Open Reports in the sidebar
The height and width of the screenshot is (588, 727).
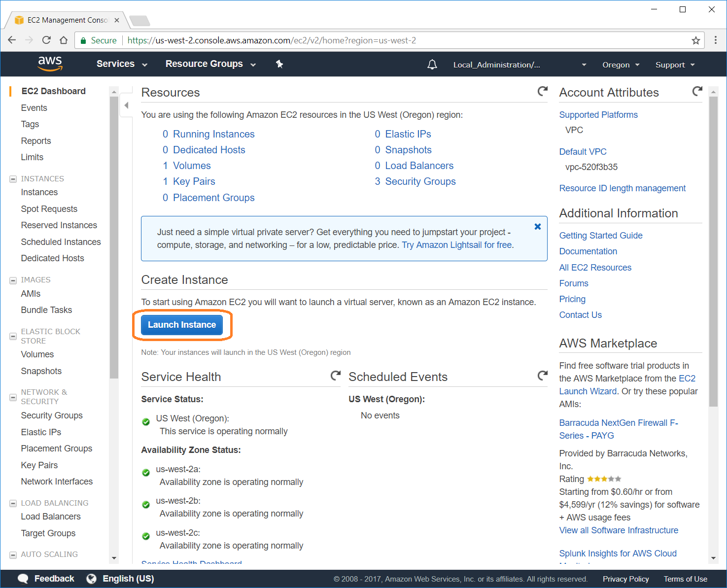(x=36, y=141)
